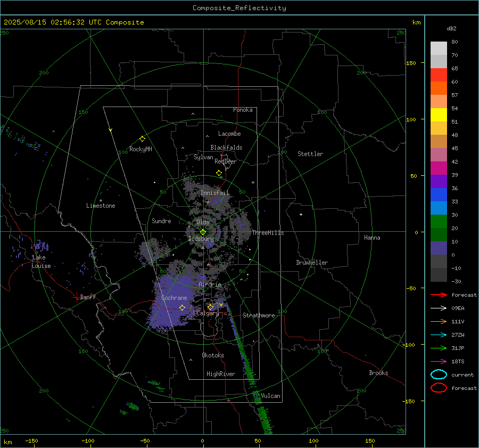
Task: Click the Sundre town label
Action: (x=161, y=221)
